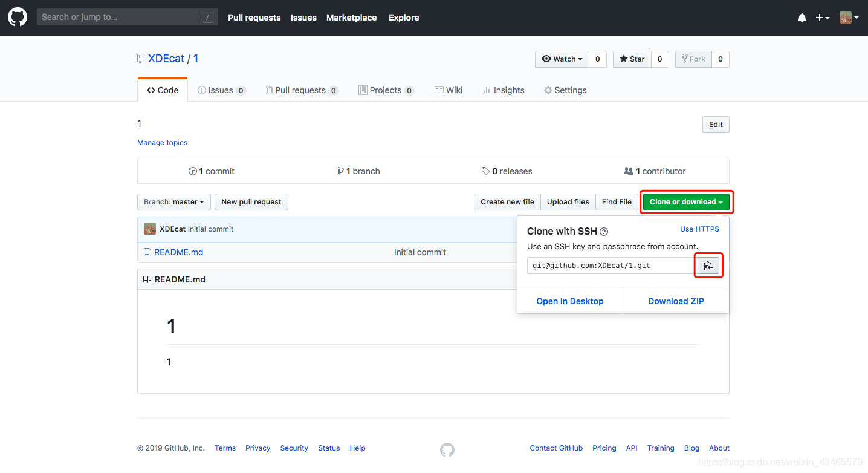868x473 pixels.
Task: Open footer About link
Action: (x=719, y=448)
